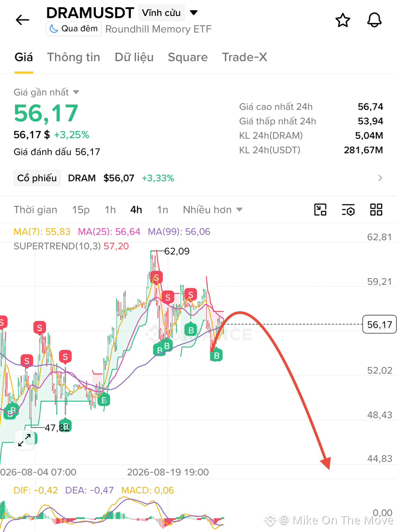This screenshot has width=397, height=532.
Task: Tap the 24h high value 56,74
Action: (x=371, y=107)
